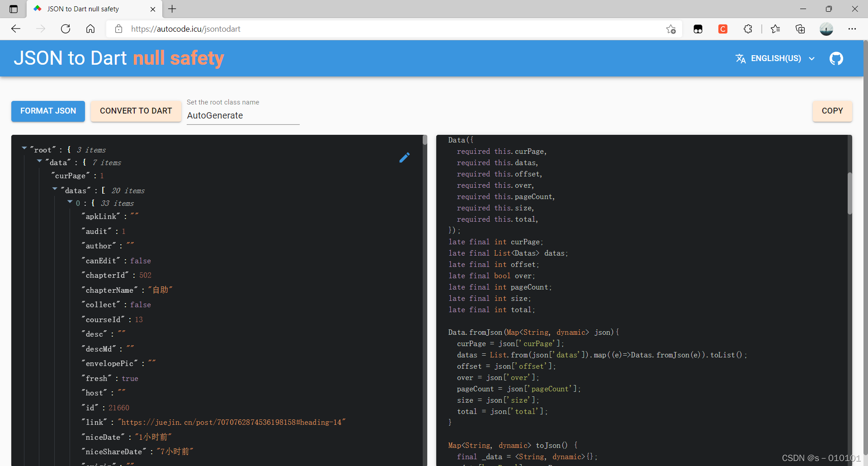
Task: Click the "canEdit" false value
Action: (141, 261)
